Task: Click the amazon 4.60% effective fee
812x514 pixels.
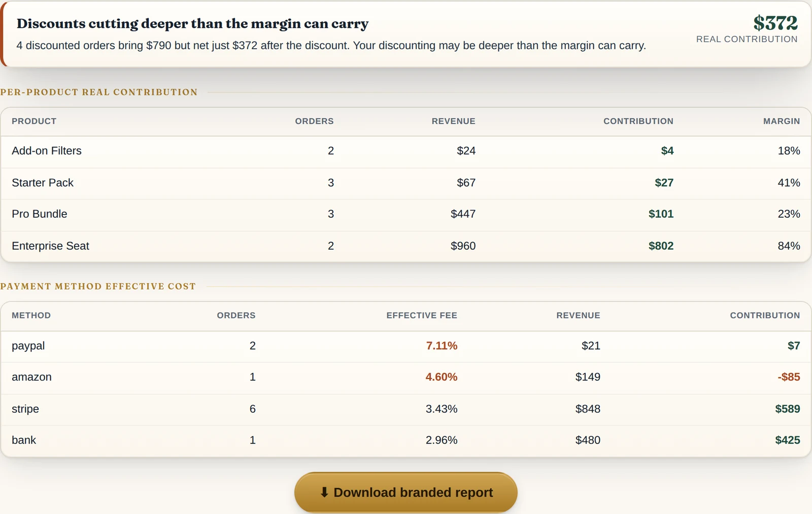Action: click(x=442, y=377)
